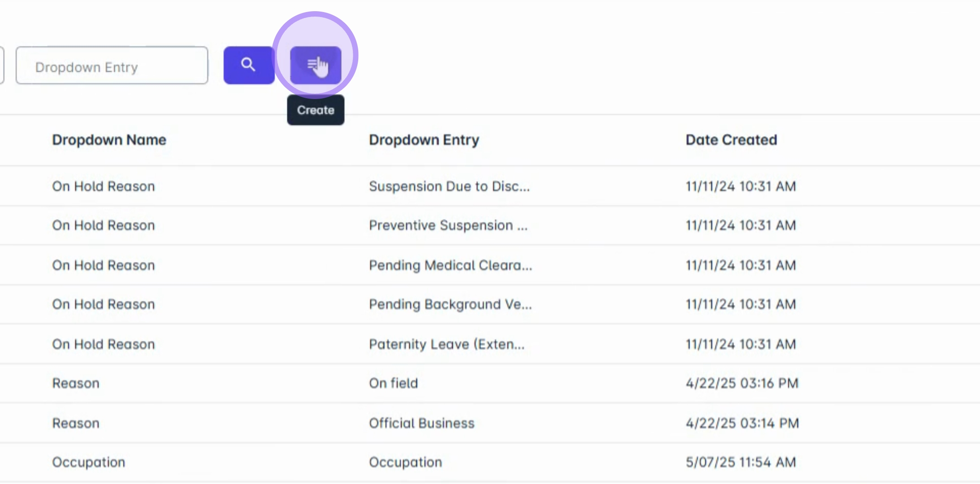Click the 4/22/25 03:16 PM date cell
The width and height of the screenshot is (980, 484).
click(x=742, y=383)
